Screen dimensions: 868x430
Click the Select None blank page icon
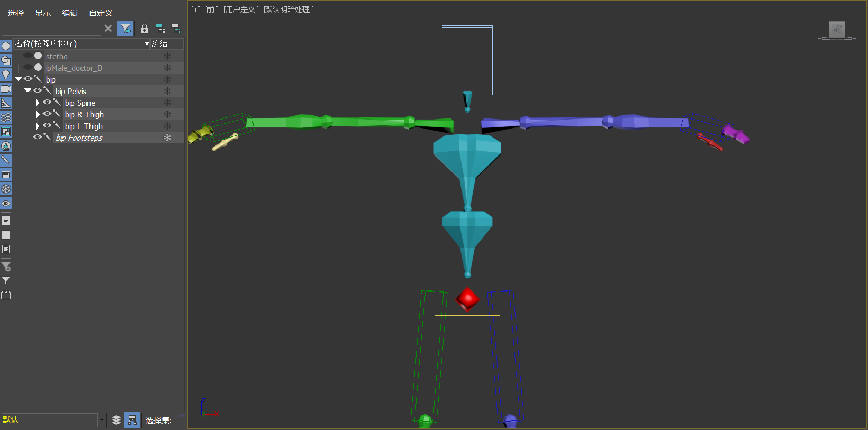pos(6,235)
